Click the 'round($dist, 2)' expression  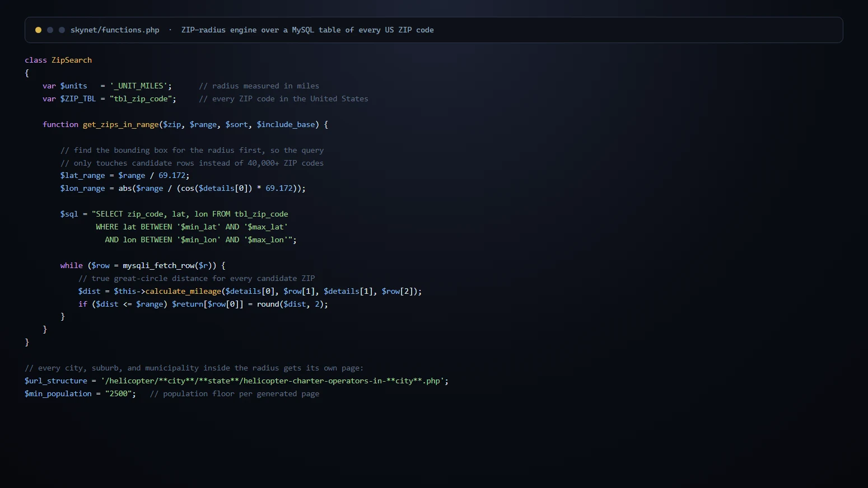tap(290, 304)
